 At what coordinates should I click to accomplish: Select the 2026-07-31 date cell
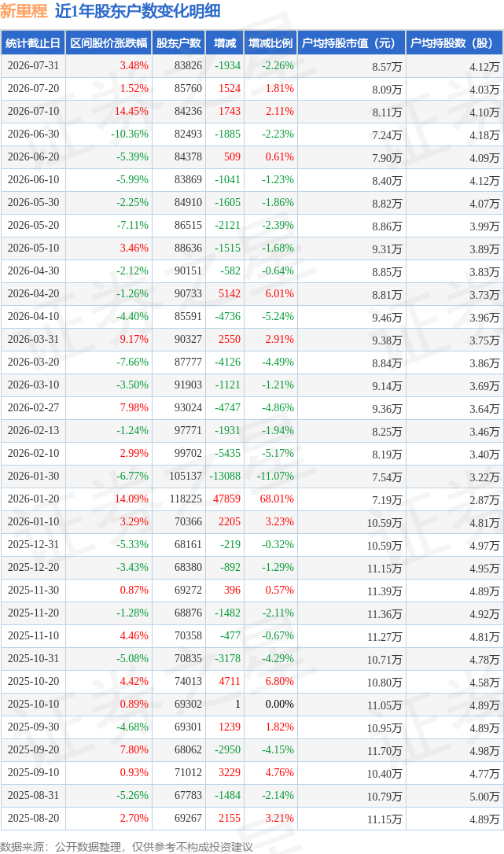(33, 66)
